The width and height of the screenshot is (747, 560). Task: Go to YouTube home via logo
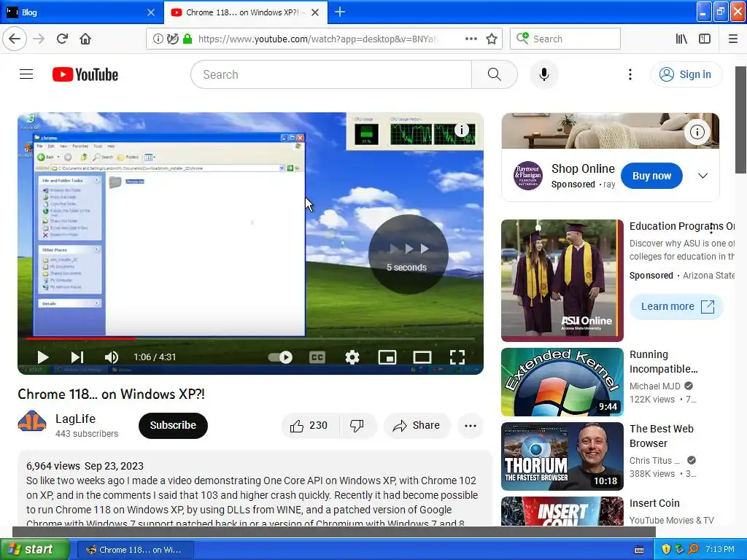85,74
